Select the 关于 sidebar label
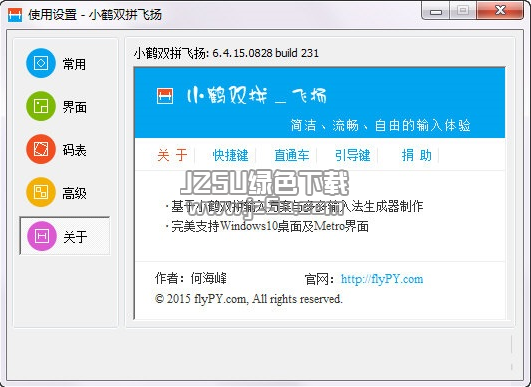This screenshot has width=531, height=387. (x=75, y=237)
